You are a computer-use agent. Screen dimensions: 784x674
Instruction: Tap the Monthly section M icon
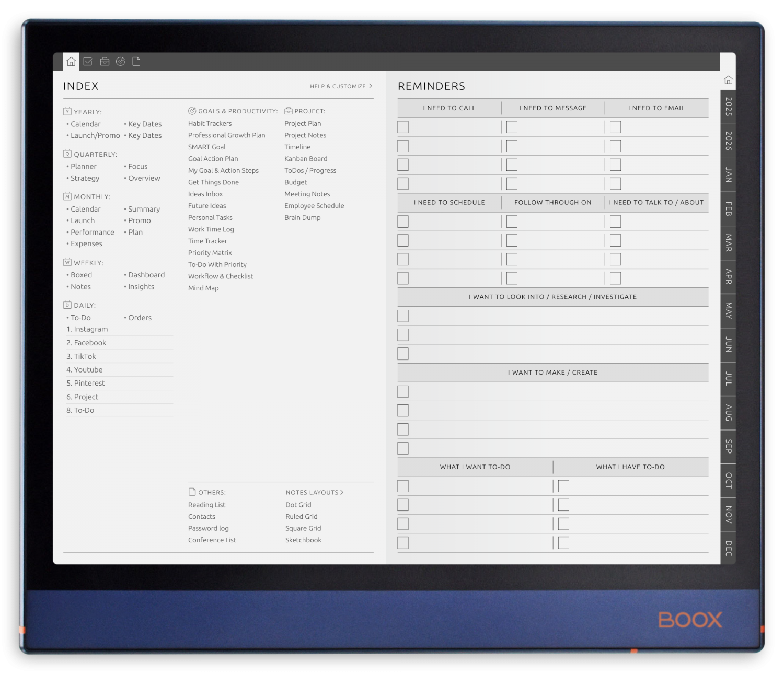(67, 196)
